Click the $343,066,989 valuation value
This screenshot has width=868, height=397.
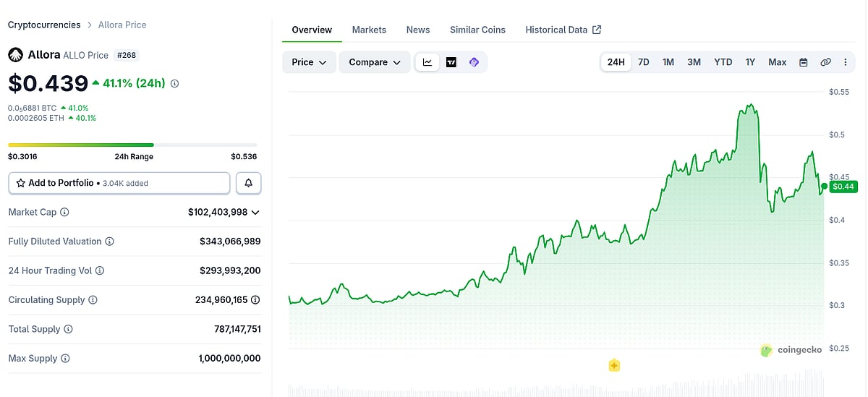pyautogui.click(x=230, y=242)
